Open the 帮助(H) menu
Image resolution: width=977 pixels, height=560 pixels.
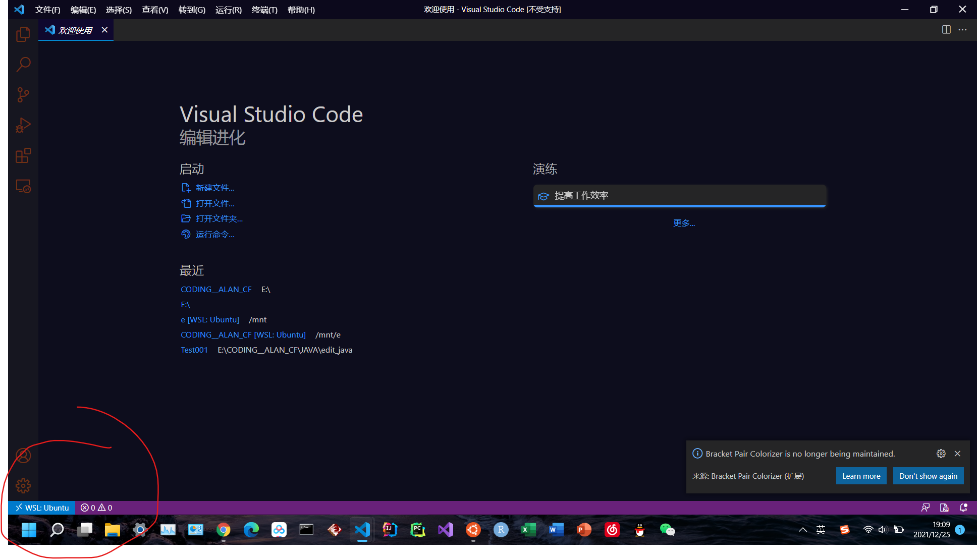pyautogui.click(x=301, y=10)
